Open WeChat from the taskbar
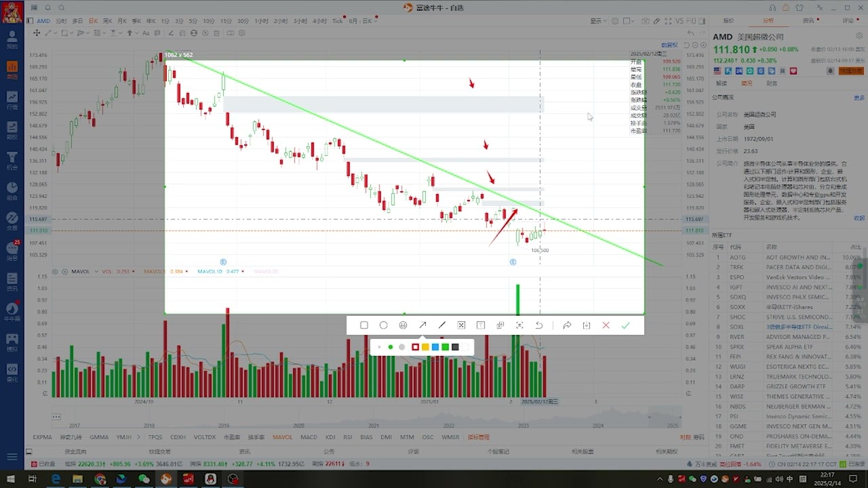868x488 pixels. pyautogui.click(x=144, y=479)
